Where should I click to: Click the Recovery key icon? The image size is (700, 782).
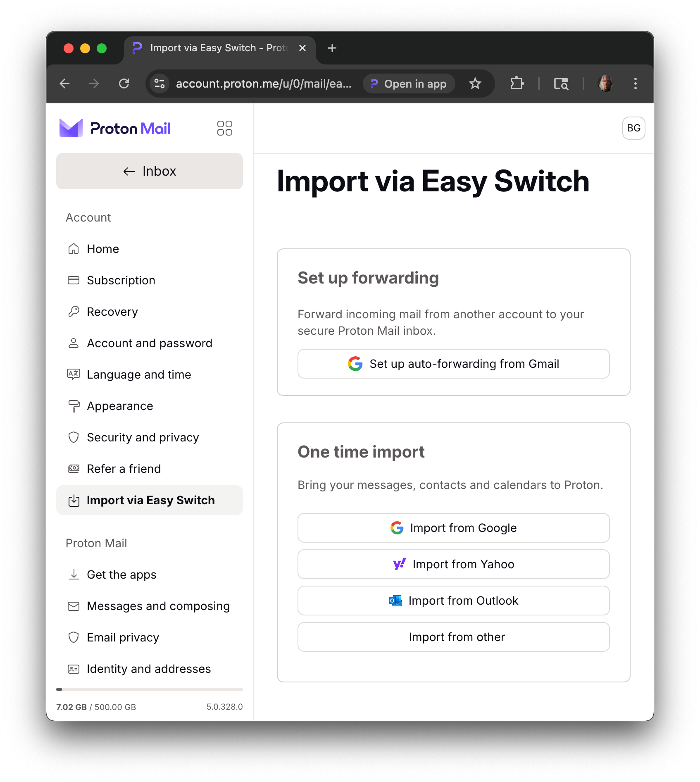click(x=74, y=312)
